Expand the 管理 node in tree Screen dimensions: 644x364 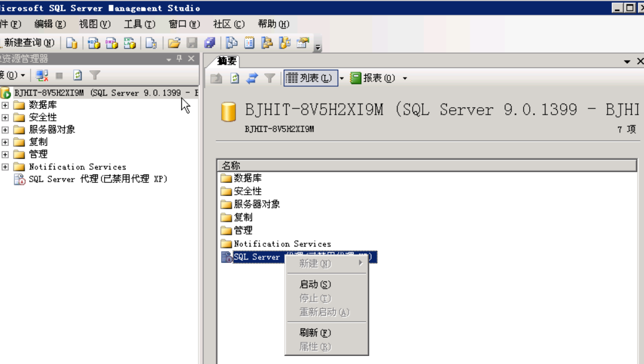(5, 155)
